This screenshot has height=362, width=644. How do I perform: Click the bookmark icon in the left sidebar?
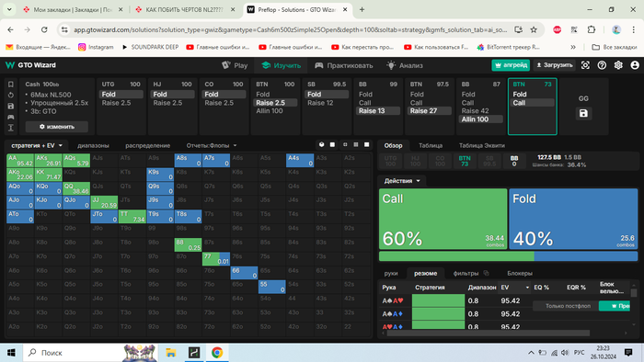click(11, 85)
